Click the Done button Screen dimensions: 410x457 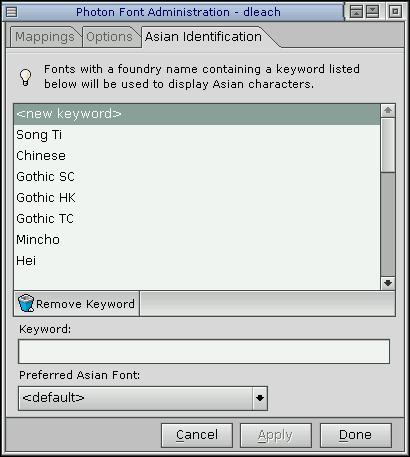click(x=355, y=435)
